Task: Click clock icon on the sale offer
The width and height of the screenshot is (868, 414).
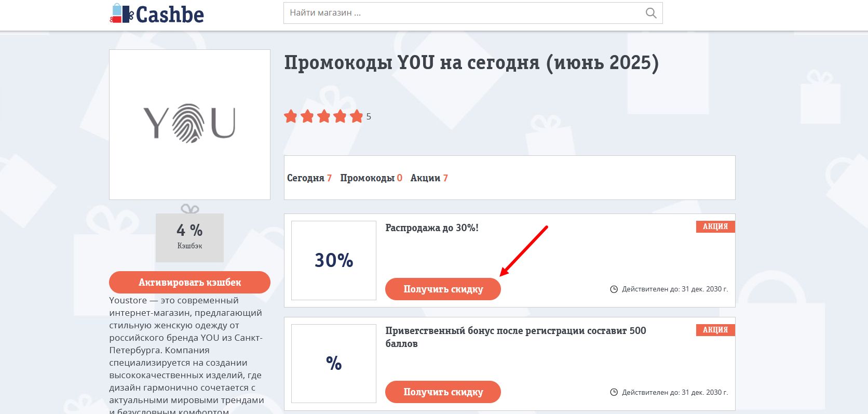Action: point(614,289)
